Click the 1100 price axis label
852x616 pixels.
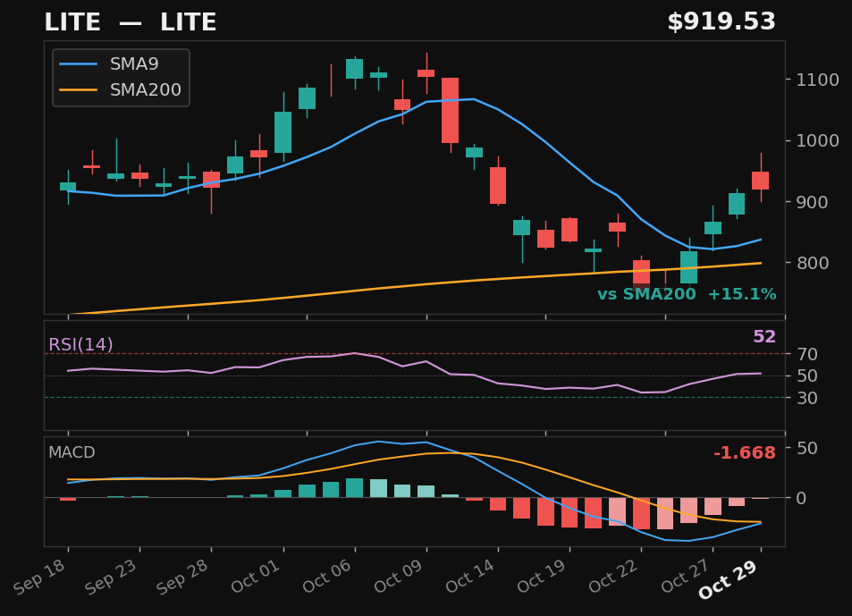click(817, 80)
